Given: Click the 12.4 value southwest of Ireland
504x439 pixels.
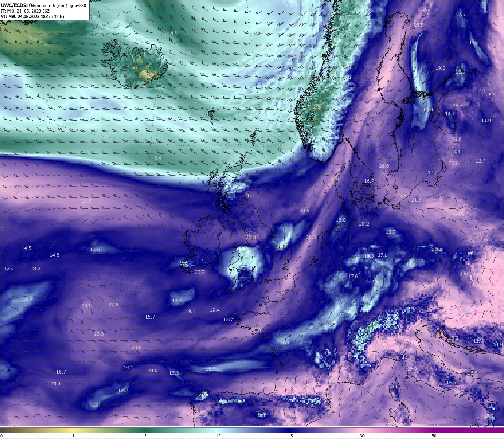Looking at the screenshot, I should tap(177, 301).
